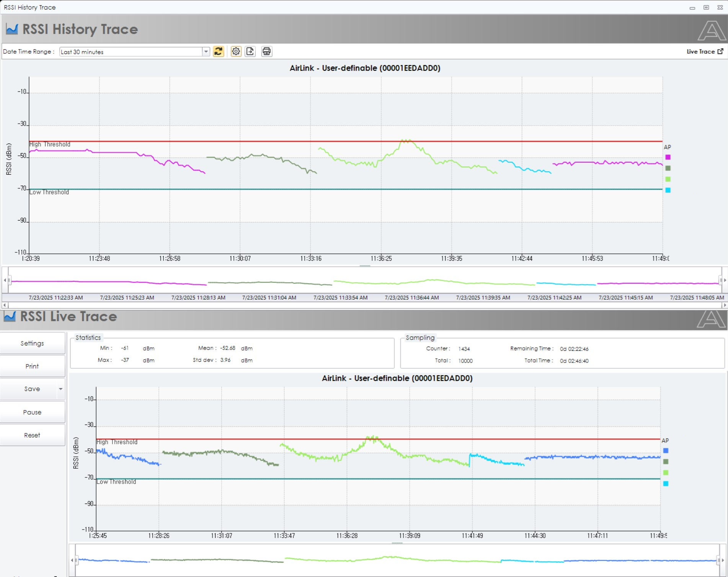Click the cyan AP legend swatch in Live Trace chart

(666, 484)
